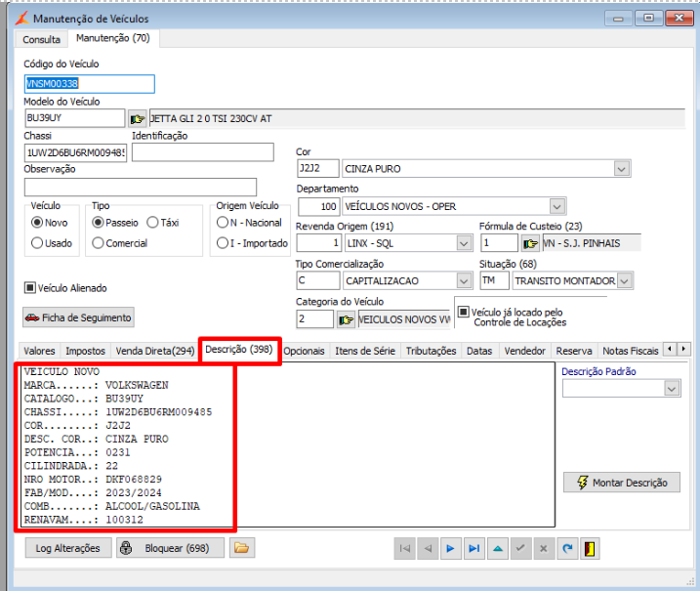The image size is (700, 591).
Task: Open the Descrição Padrão dropdown
Action: click(672, 389)
